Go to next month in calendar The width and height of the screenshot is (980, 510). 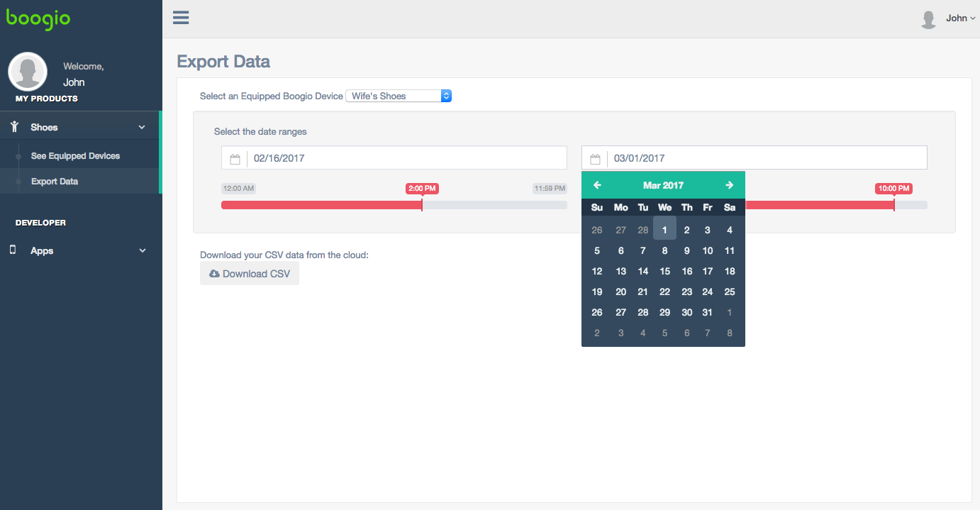click(x=729, y=185)
